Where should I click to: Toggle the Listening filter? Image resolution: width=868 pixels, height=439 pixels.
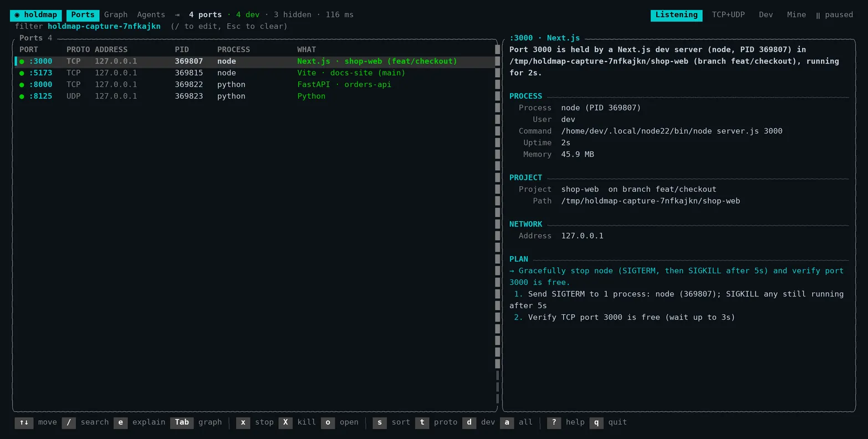coord(676,15)
